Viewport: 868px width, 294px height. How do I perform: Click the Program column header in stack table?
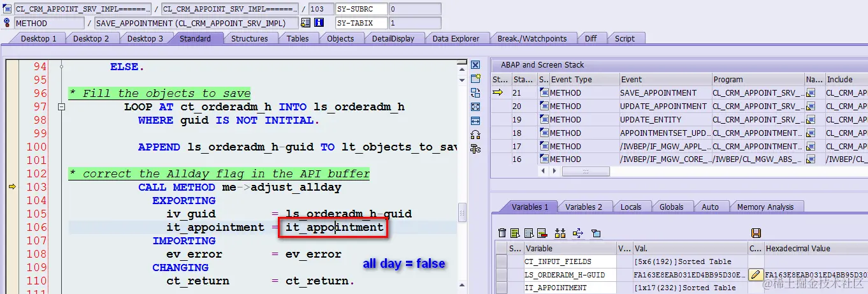click(x=757, y=80)
